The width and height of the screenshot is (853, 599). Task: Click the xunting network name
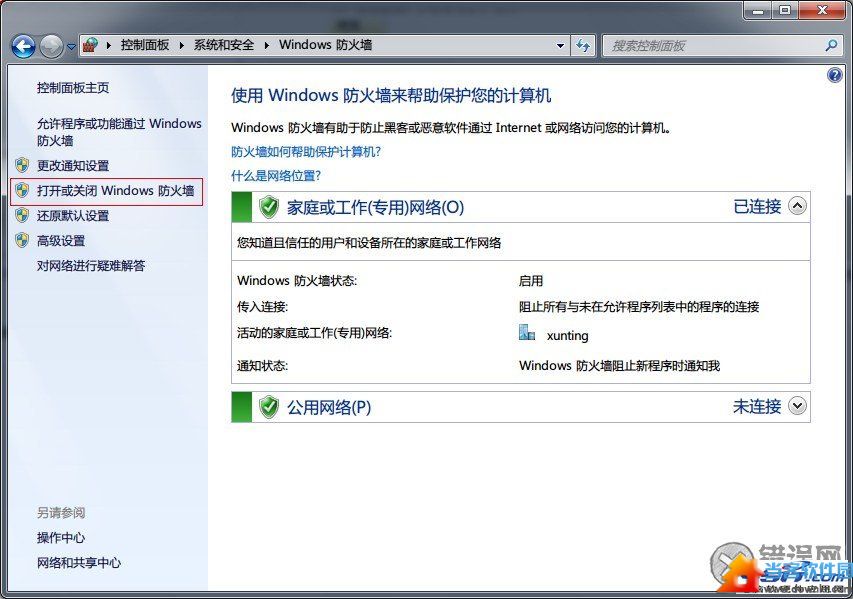(567, 336)
